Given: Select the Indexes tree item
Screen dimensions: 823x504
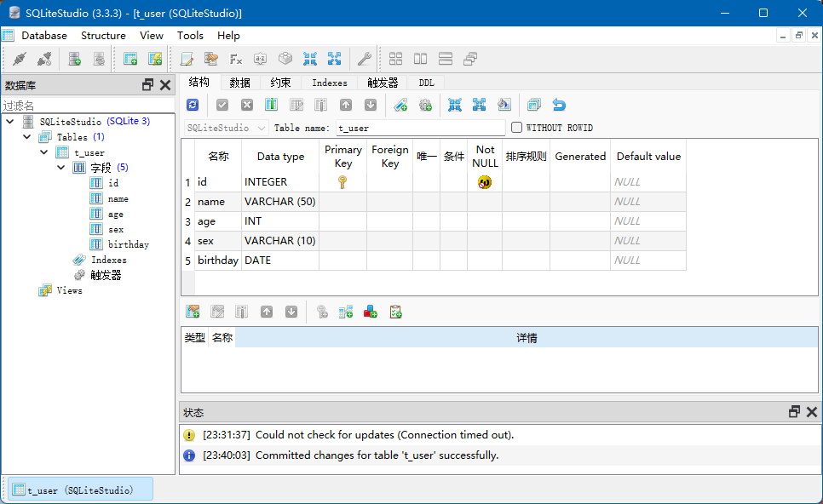Looking at the screenshot, I should pos(109,260).
